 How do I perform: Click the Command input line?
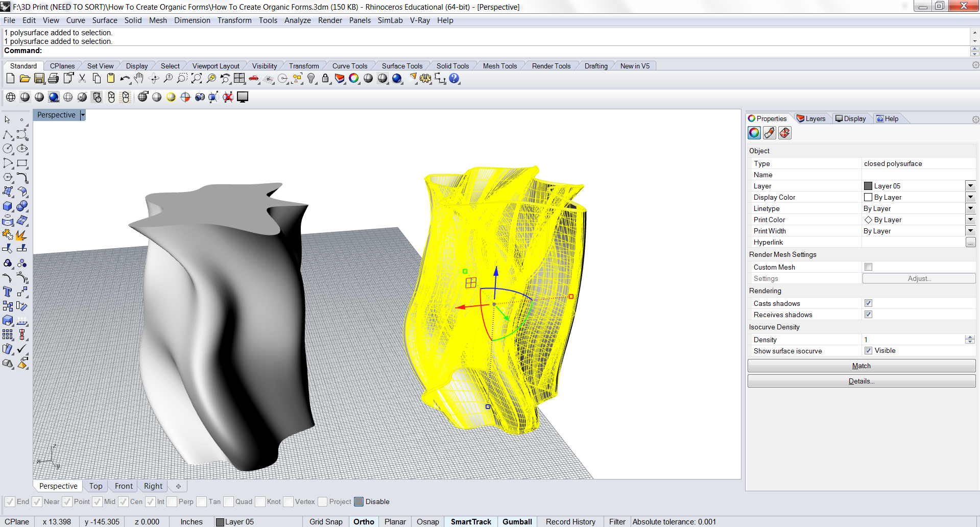tap(486, 51)
